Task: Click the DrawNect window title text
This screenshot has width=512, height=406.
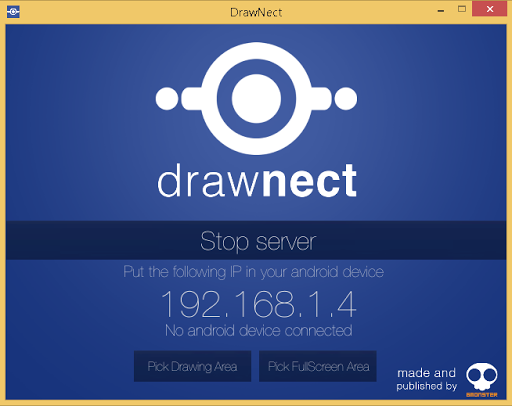Action: tap(256, 12)
